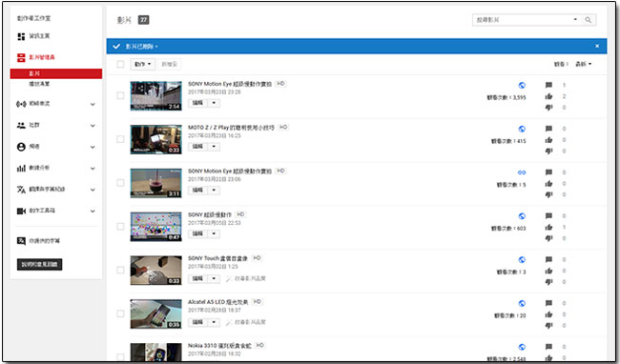Select the checkbox of the 2:54 SONY Motion Eye video
The width and height of the screenshot is (620, 364).
[x=120, y=95]
